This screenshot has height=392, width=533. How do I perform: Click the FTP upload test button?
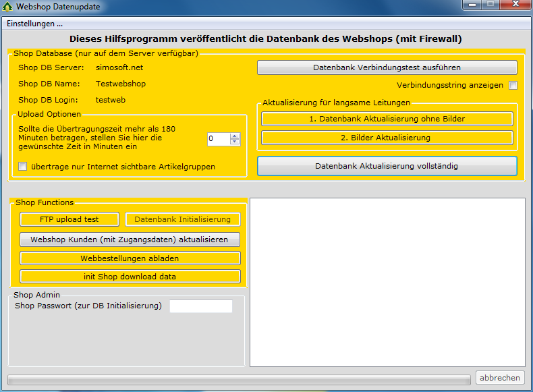point(69,219)
